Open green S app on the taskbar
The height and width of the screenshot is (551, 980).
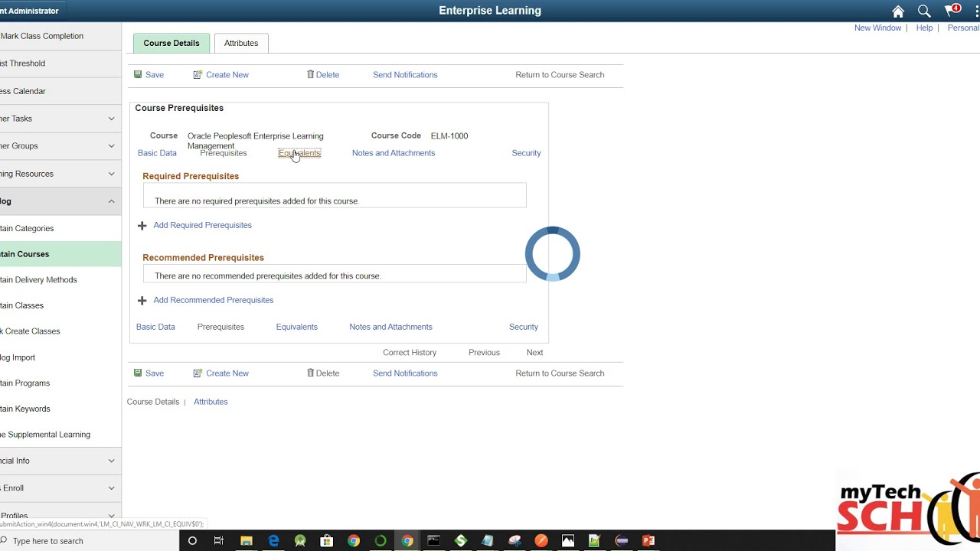click(461, 541)
